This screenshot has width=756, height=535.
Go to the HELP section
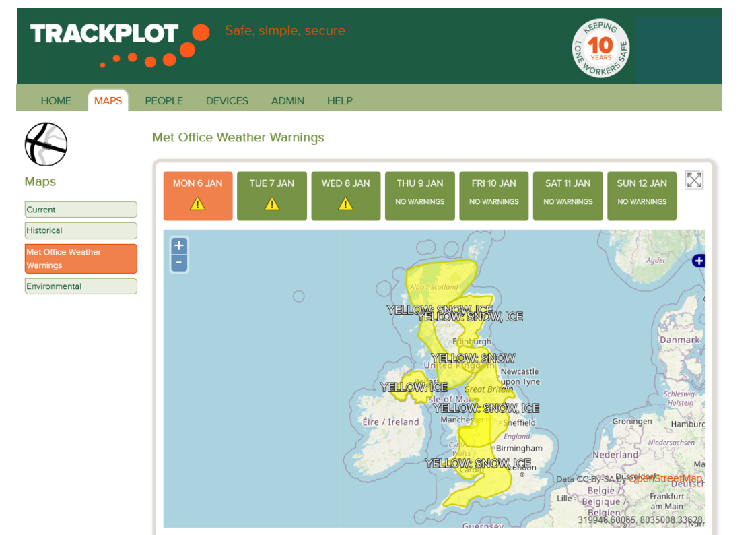coord(340,101)
